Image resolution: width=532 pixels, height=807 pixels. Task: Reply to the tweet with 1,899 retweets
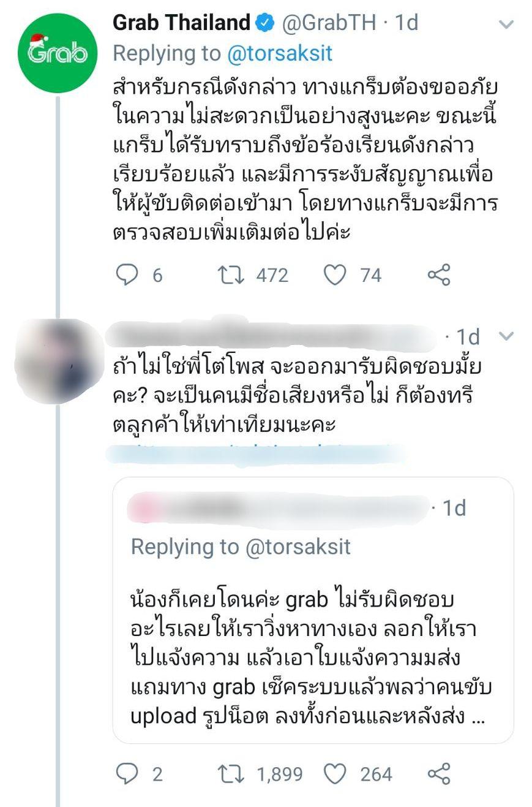(127, 774)
